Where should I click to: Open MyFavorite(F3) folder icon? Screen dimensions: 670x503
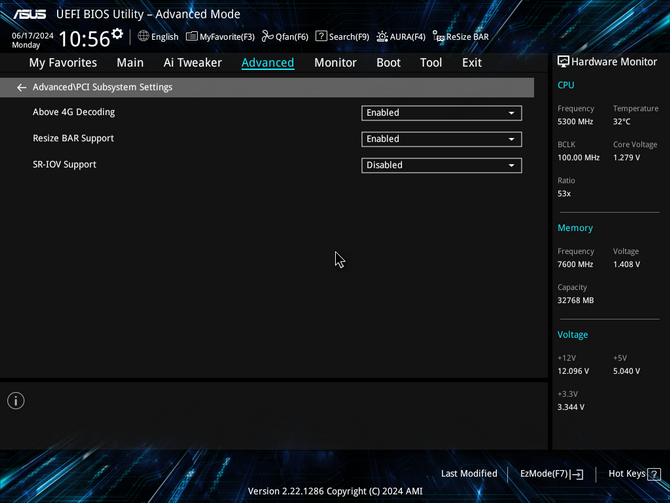(191, 36)
